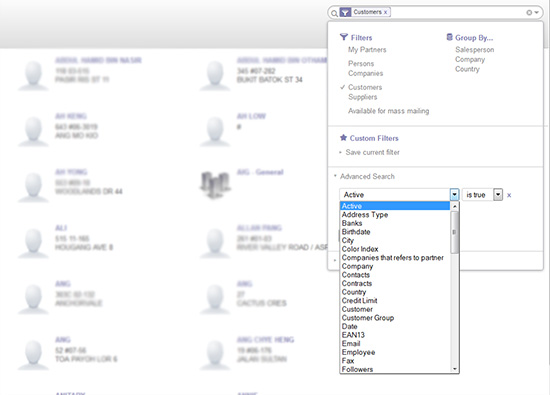Screen dimensions: 550x395
Task: Collapse search options with the top arrow
Action: pyautogui.click(x=537, y=13)
